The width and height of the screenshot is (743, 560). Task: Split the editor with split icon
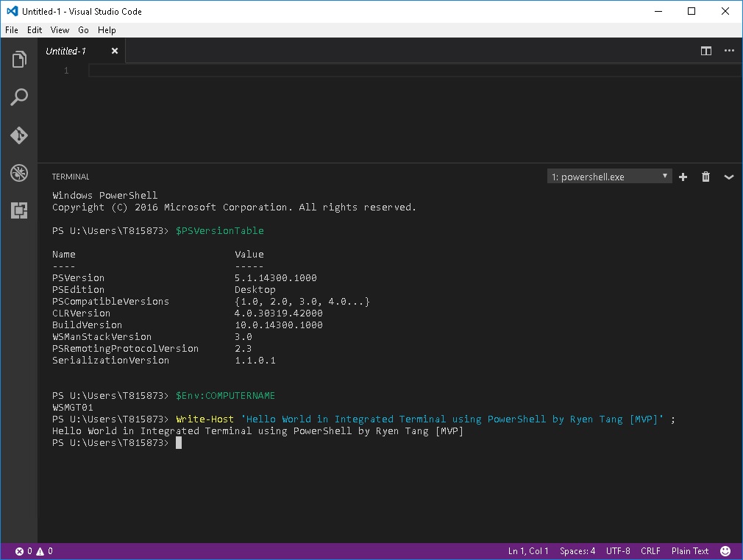tap(706, 51)
